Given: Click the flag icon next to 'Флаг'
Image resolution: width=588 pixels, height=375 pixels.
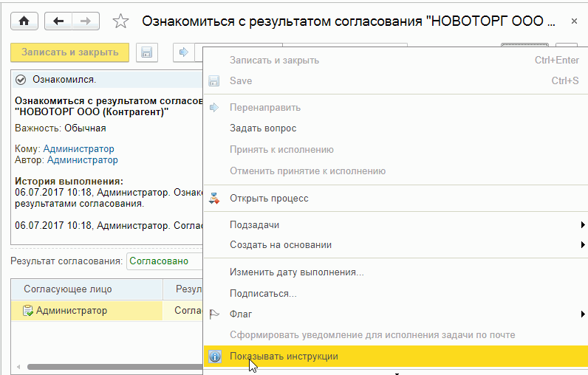Looking at the screenshot, I should coord(214,314).
